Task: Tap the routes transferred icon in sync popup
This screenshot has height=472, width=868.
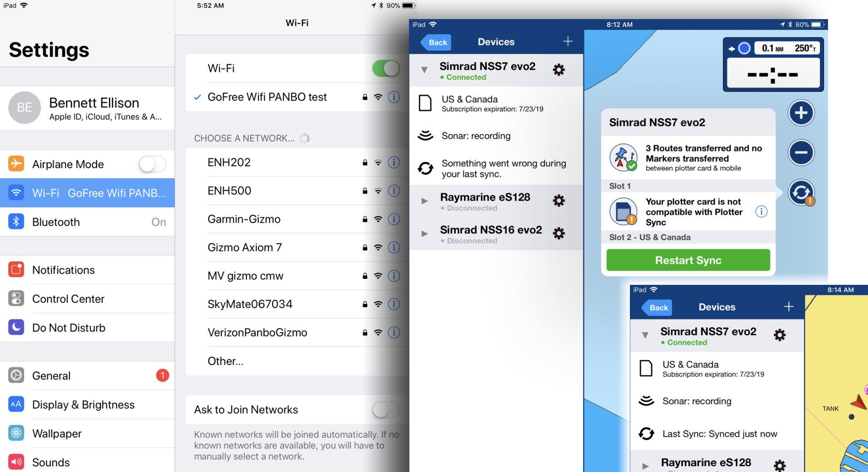Action: pyautogui.click(x=623, y=157)
